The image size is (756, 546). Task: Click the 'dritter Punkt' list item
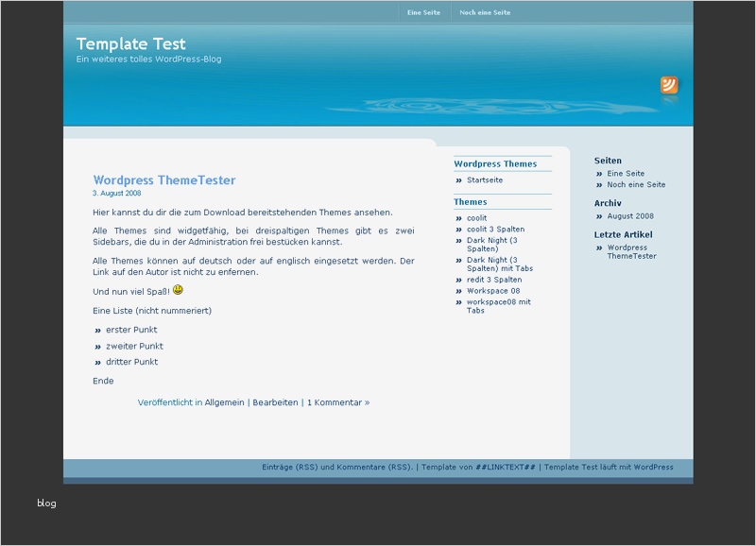pos(131,362)
